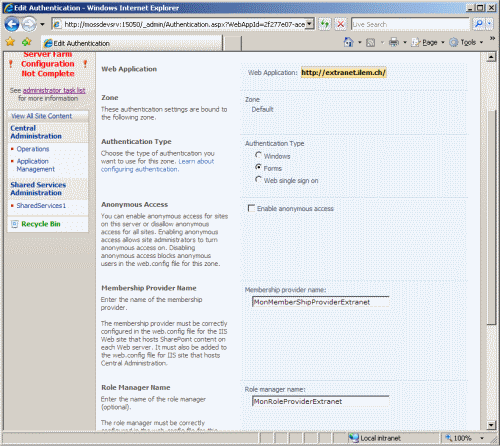Open the administrator task list link

pos(54,90)
